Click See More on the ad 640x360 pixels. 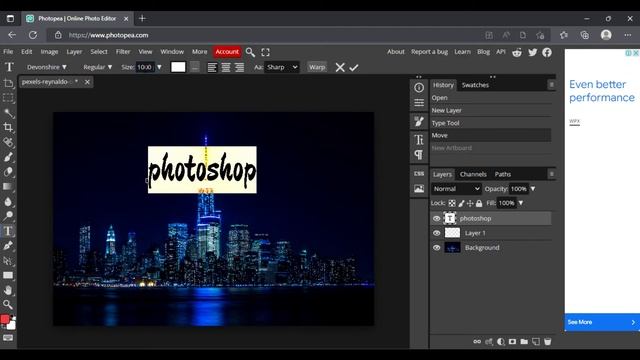click(602, 322)
